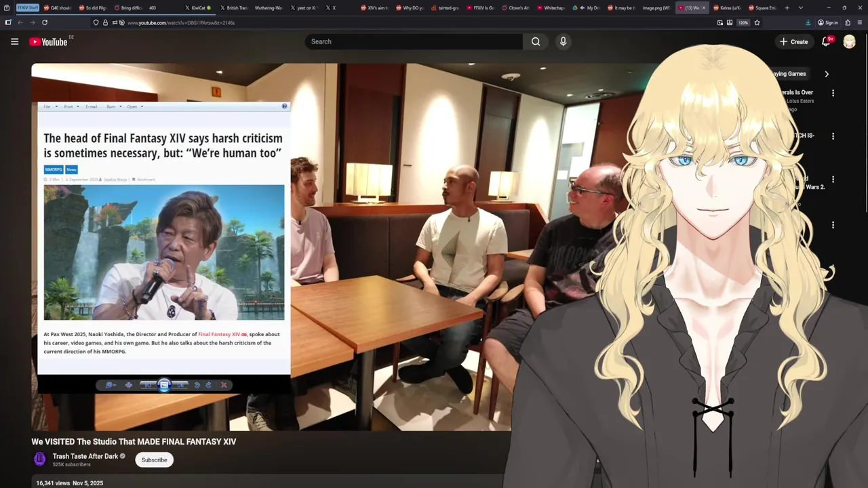Viewport: 868px width, 488px height.
Task: Bookmark this page with the star icon
Action: [757, 22]
